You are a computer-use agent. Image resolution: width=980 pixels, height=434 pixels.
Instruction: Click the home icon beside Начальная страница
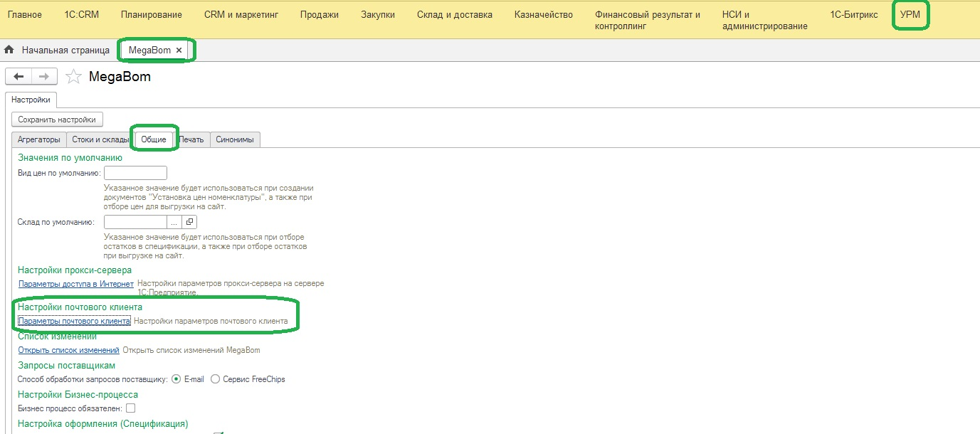point(9,50)
